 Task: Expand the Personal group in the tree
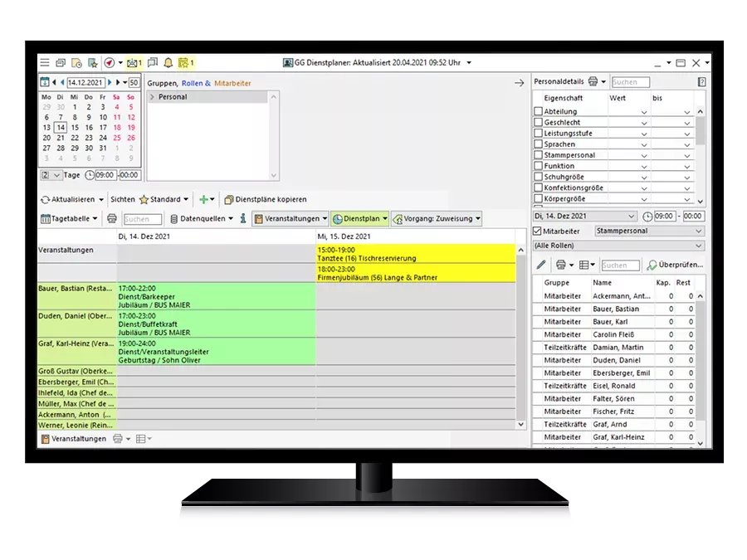153,96
